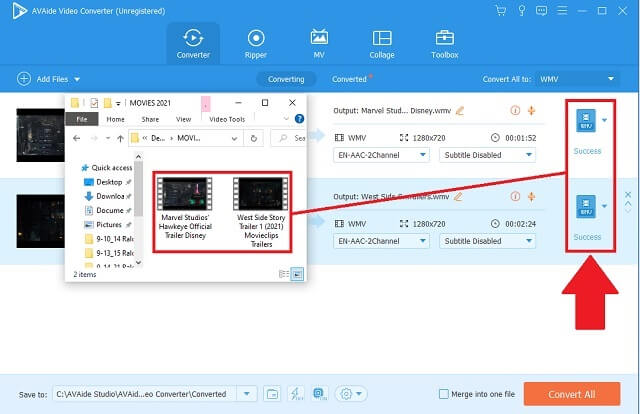Open the Converter tab
Viewport: 640px width, 414px height.
pos(193,44)
